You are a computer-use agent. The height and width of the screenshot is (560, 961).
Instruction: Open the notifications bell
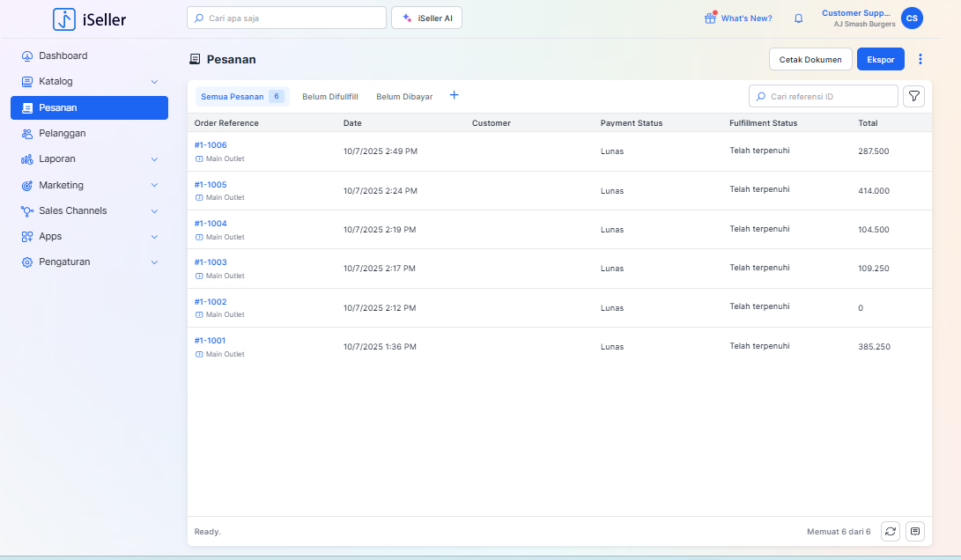coord(799,18)
